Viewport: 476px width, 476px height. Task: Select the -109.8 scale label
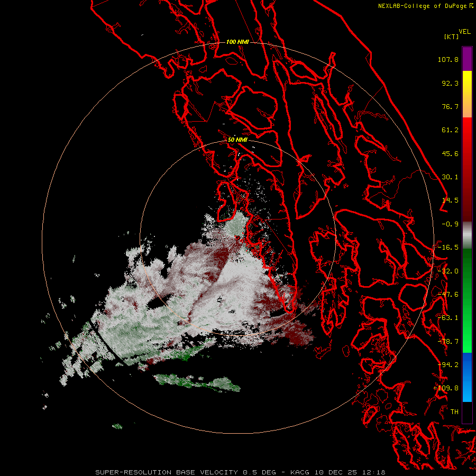446,388
